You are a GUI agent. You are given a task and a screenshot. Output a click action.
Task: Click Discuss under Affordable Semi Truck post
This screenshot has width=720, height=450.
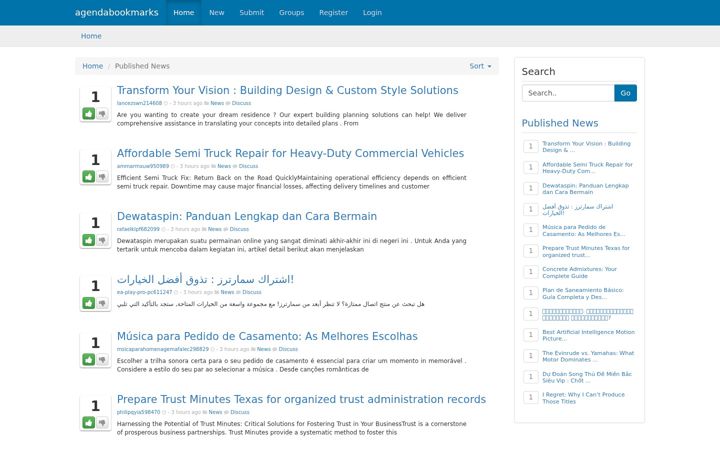pyautogui.click(x=248, y=166)
